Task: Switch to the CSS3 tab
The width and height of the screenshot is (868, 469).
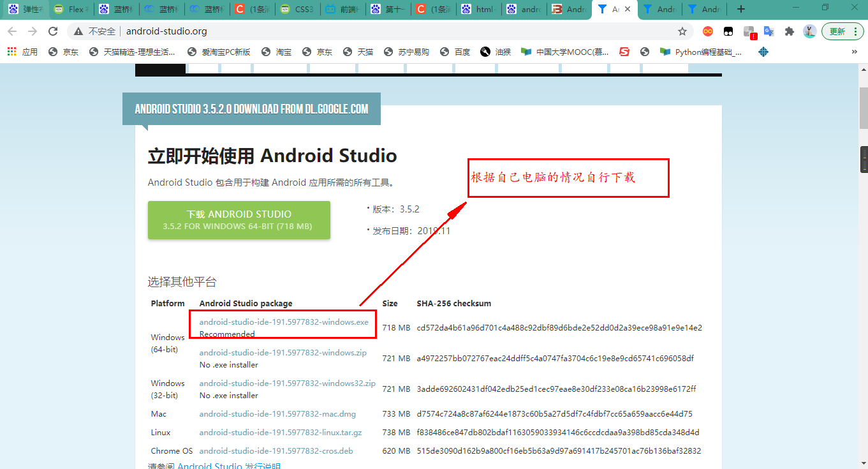Action: 298,10
